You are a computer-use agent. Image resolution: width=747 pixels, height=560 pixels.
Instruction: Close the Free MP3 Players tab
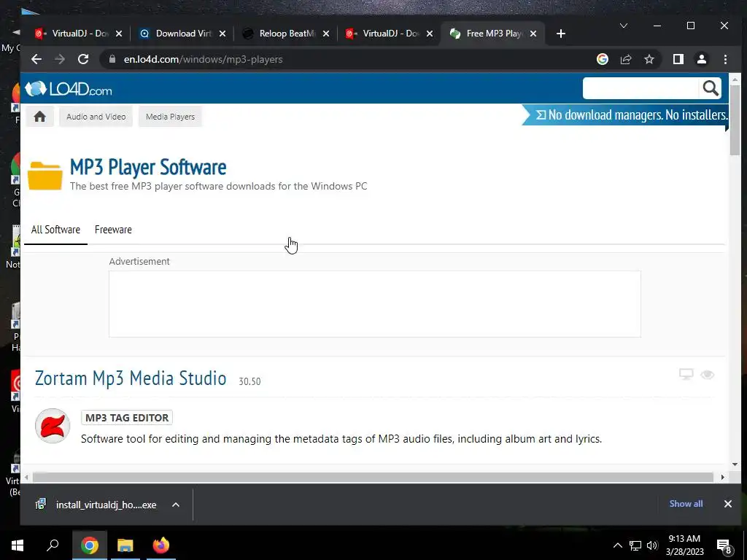(533, 34)
